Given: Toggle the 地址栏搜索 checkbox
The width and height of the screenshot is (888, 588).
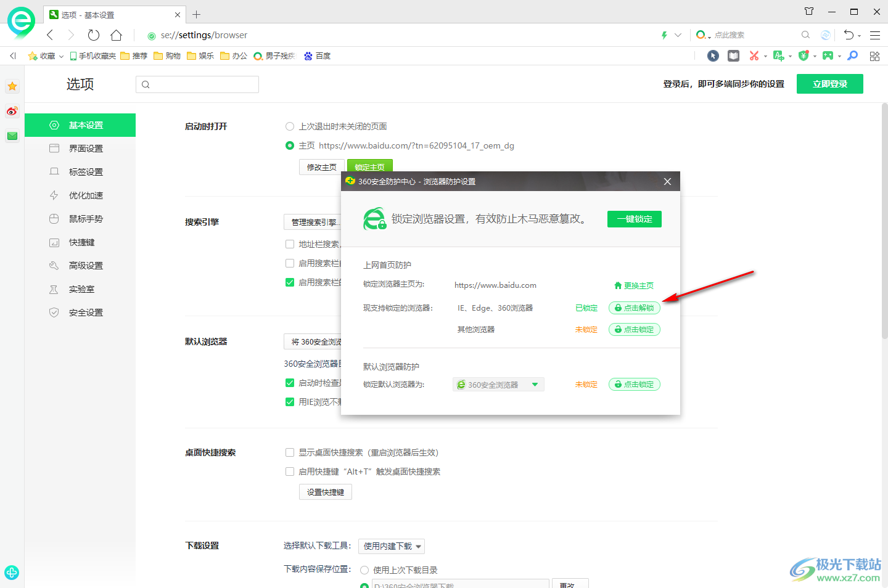Looking at the screenshot, I should pyautogui.click(x=290, y=244).
